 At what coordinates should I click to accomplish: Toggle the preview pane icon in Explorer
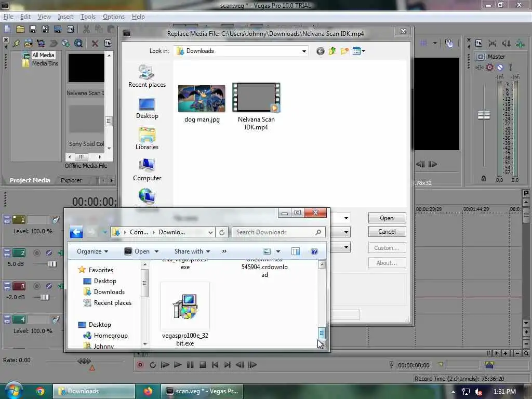296,251
